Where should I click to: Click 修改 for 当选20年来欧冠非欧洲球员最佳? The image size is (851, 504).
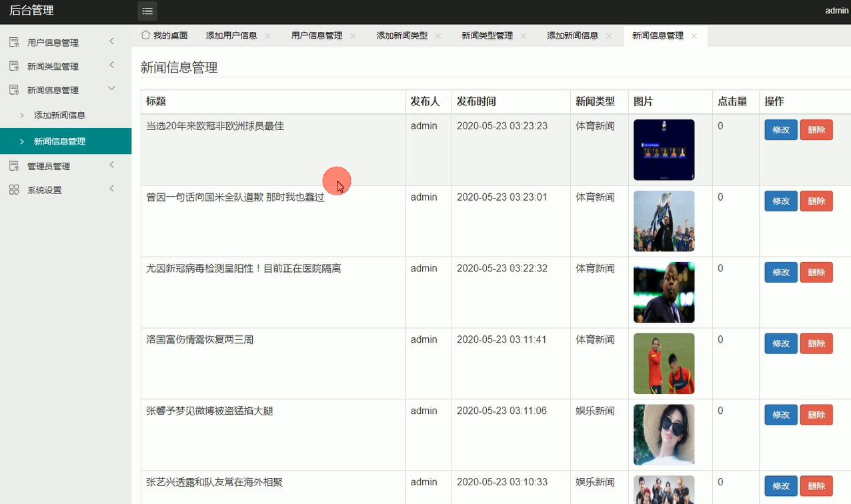[781, 130]
